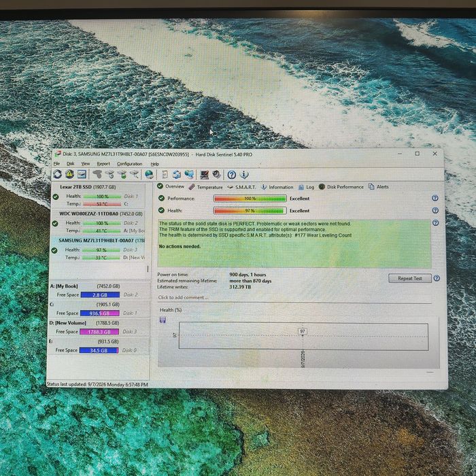Click the help icon beside the Health bar
The width and height of the screenshot is (476, 476).
(x=435, y=210)
